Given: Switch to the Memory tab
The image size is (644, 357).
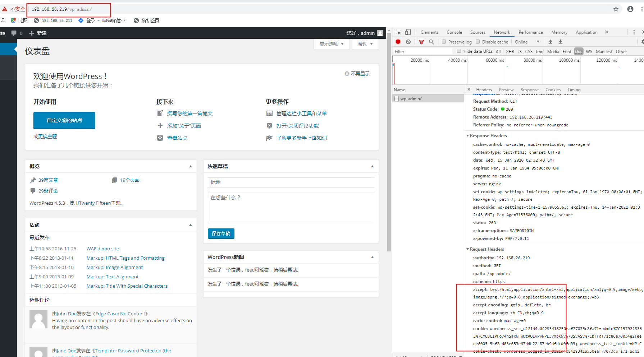Looking at the screenshot, I should coord(559,32).
